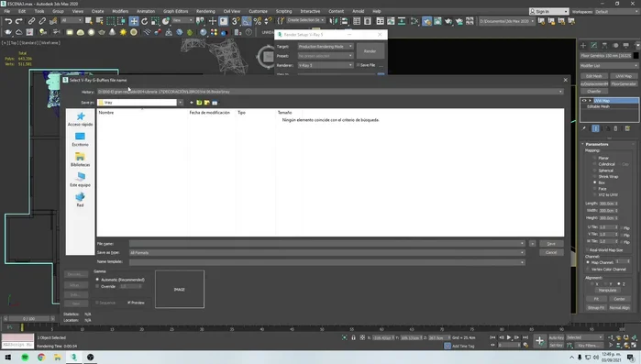
Task: Toggle Save File checkbox in Render Setup
Action: [358, 65]
